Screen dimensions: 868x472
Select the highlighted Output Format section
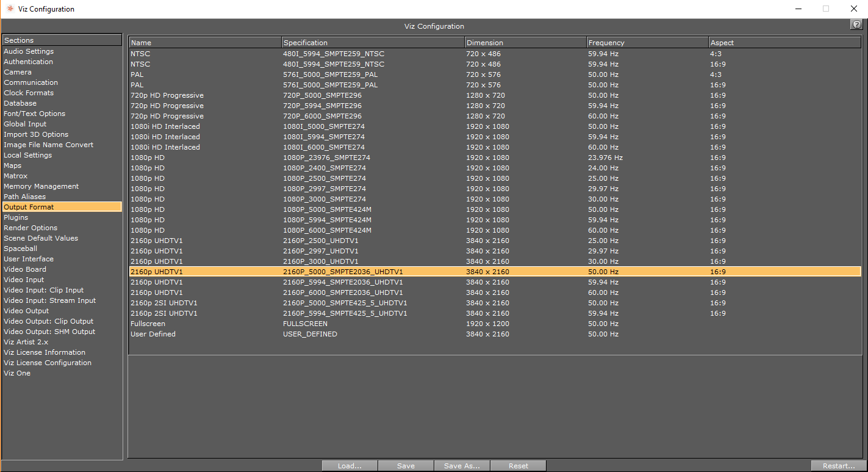pos(62,207)
